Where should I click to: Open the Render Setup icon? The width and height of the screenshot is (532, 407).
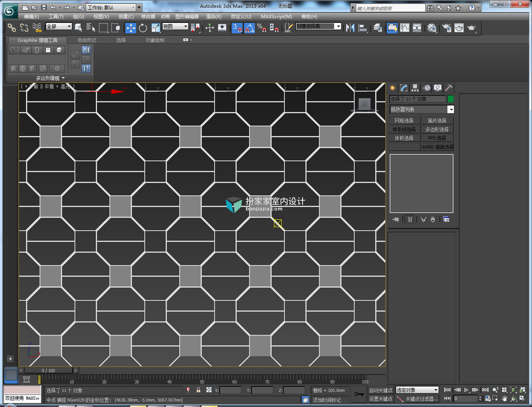447,28
